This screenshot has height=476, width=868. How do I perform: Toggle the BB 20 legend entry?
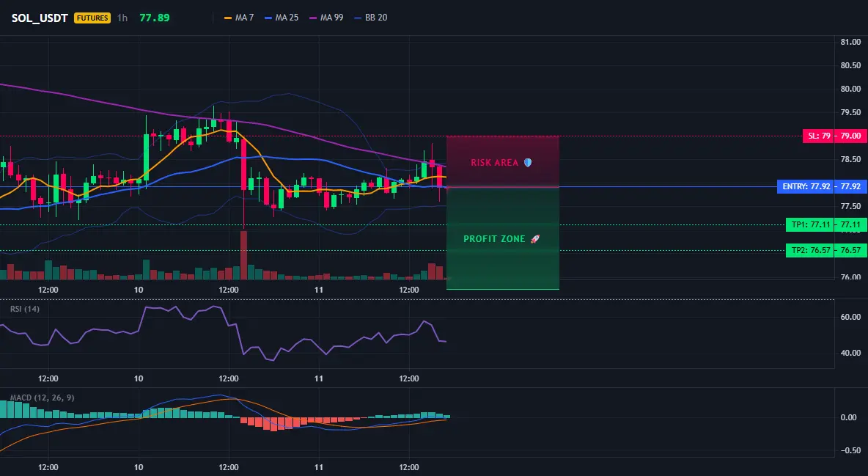(370, 18)
